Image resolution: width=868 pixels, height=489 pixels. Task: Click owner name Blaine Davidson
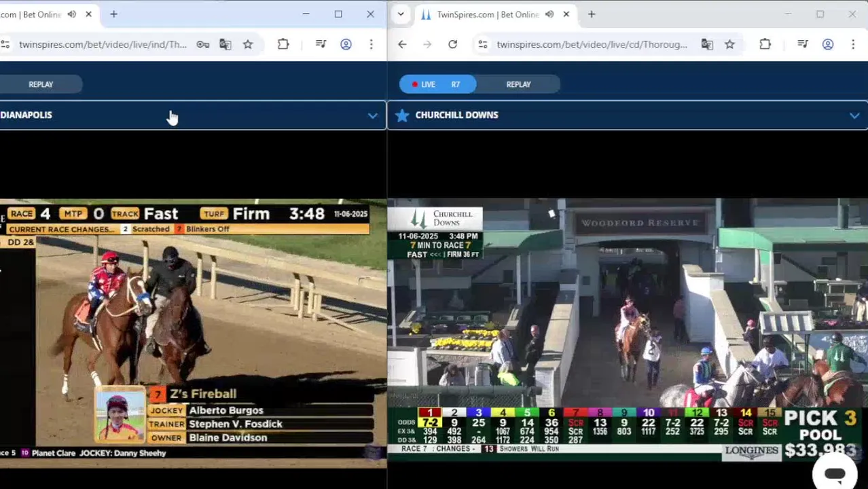228,437
